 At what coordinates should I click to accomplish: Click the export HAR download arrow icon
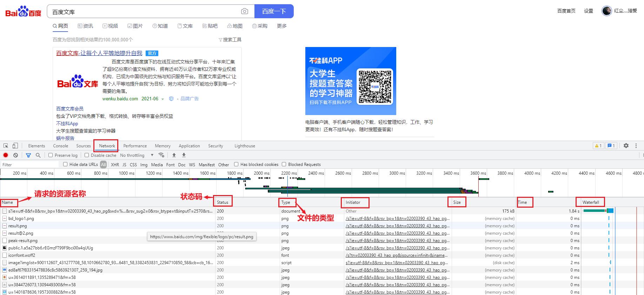coord(184,155)
